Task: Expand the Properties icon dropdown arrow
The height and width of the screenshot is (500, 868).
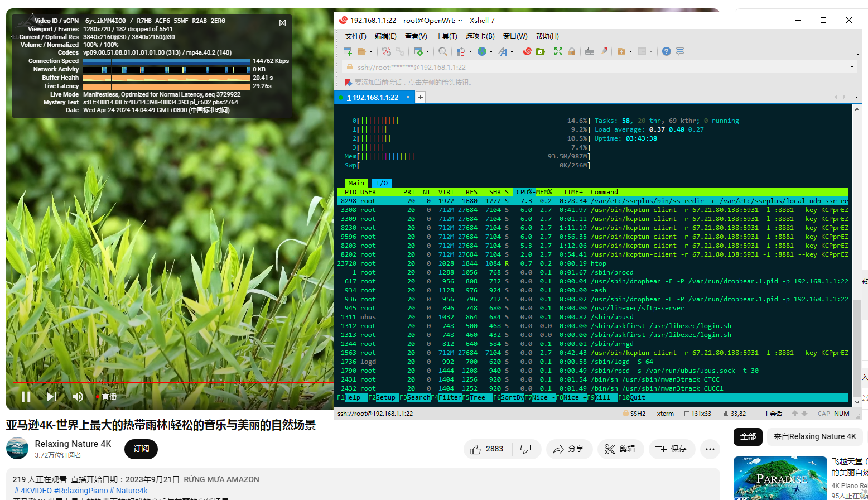Action: coord(428,52)
